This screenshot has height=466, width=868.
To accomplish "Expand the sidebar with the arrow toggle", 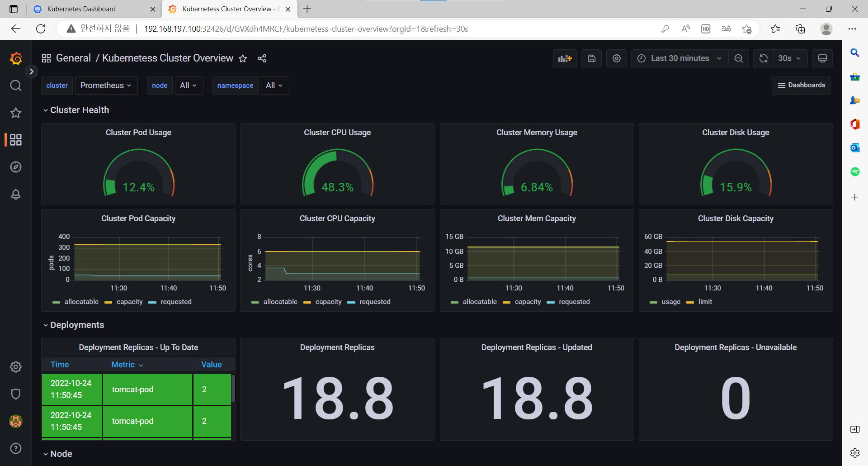I will pos(31,71).
